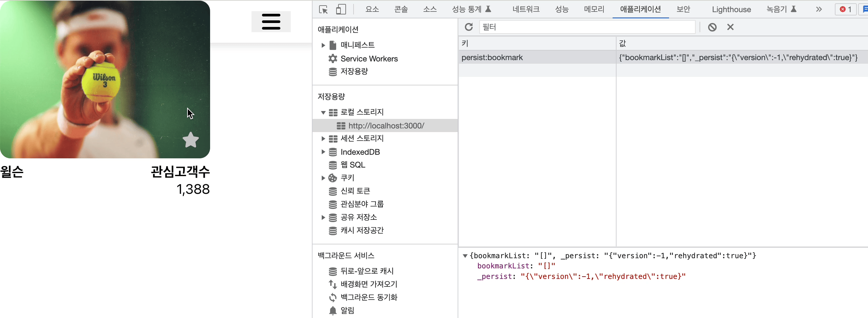Click the star bookmark on the Wilson image

point(191,140)
